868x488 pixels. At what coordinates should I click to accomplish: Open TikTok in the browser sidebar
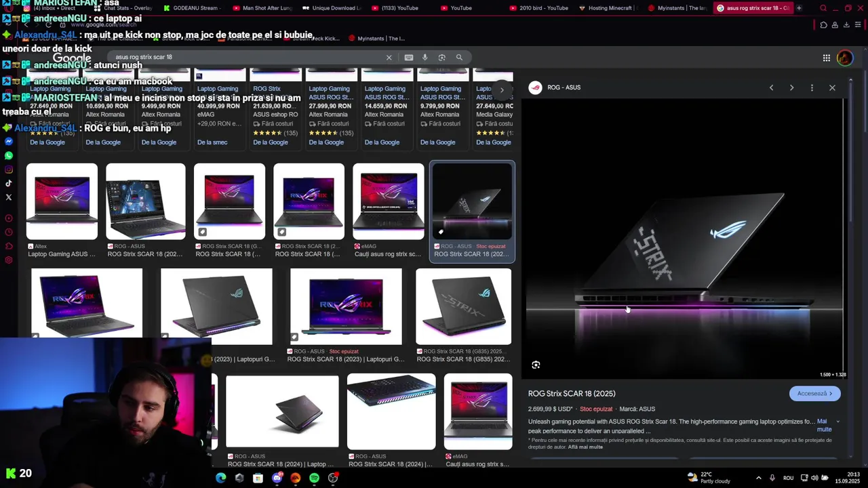click(9, 183)
